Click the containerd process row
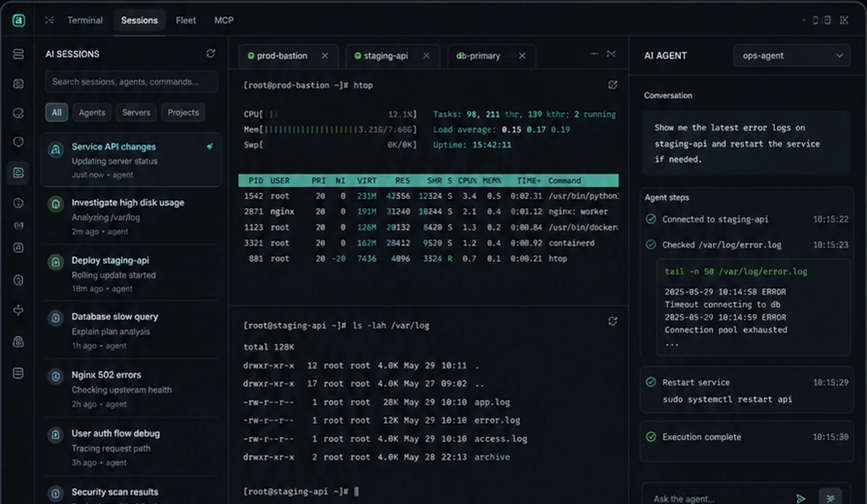Viewport: 867px width, 504px height. click(429, 243)
